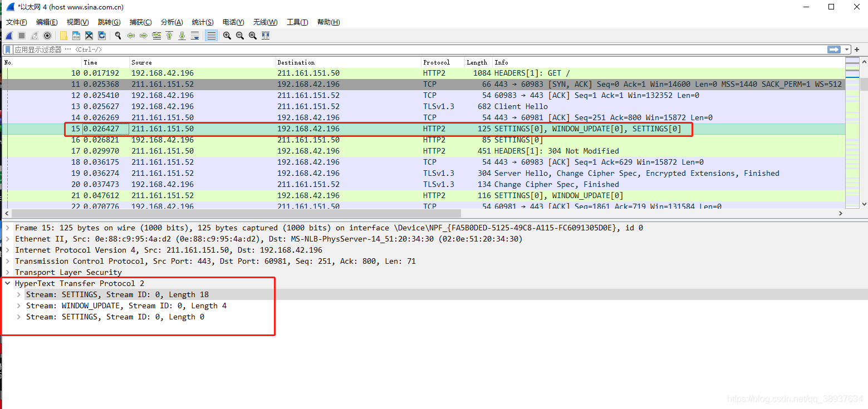This screenshot has height=409, width=868.
Task: Sort by the Source column header
Action: click(203, 62)
